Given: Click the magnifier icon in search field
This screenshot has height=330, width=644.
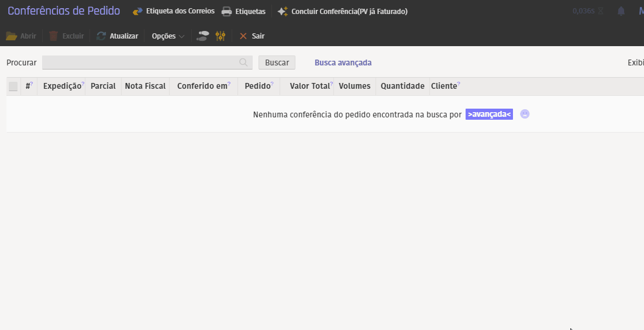Looking at the screenshot, I should 243,62.
